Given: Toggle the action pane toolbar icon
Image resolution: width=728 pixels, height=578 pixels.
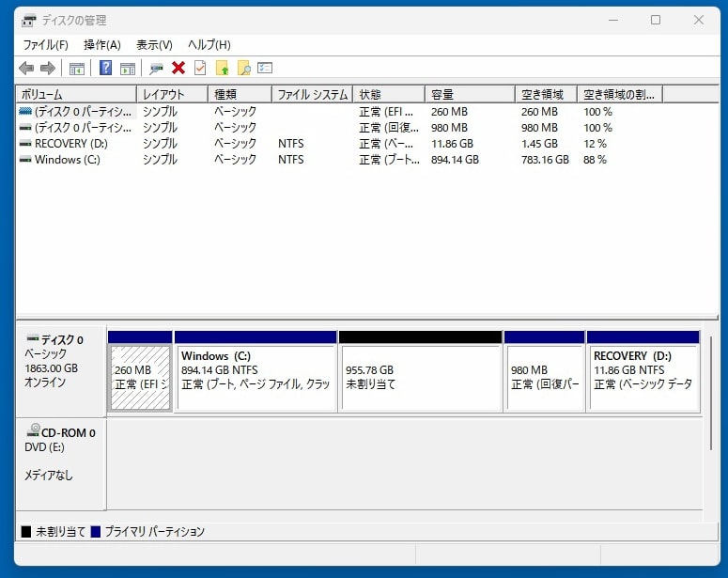Looking at the screenshot, I should (x=128, y=68).
